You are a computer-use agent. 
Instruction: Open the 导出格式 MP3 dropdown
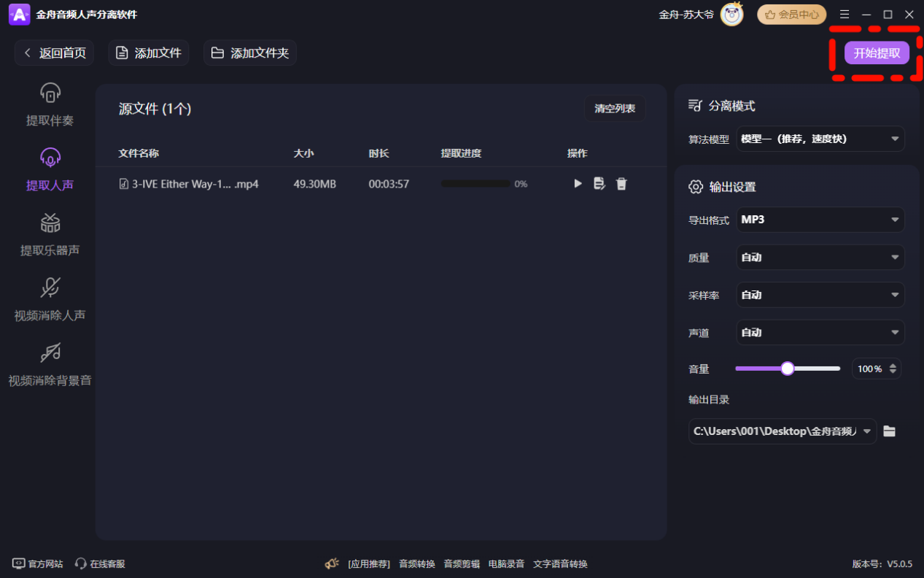(820, 220)
